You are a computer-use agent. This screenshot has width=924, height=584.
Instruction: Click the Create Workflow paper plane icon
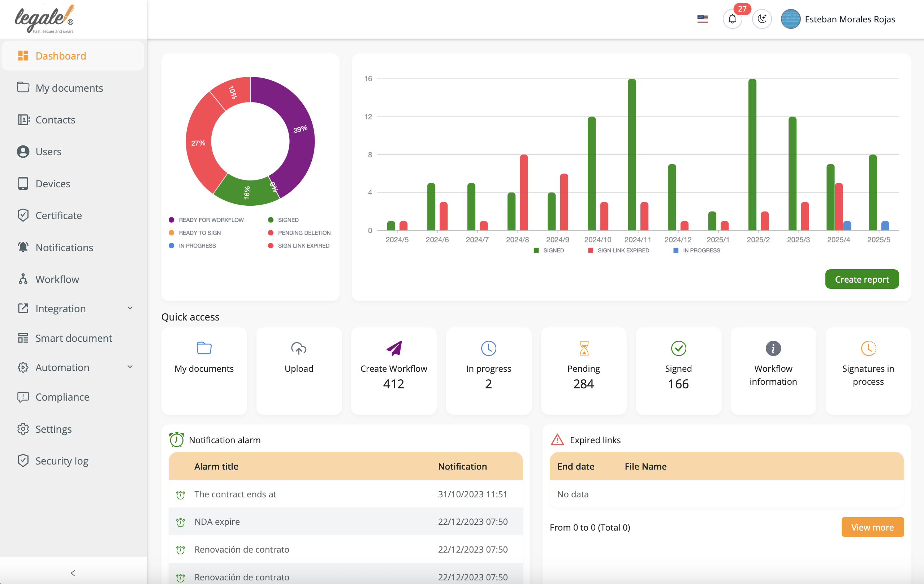(394, 348)
